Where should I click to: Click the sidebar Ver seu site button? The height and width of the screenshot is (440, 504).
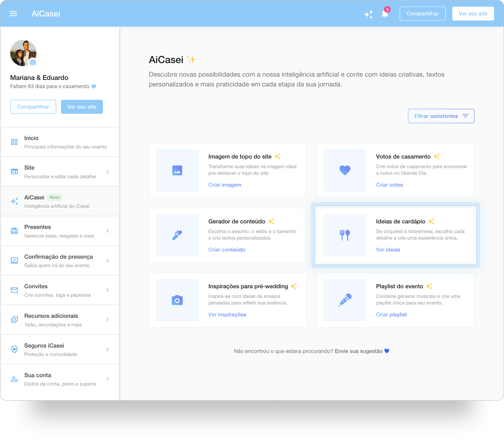pos(82,107)
